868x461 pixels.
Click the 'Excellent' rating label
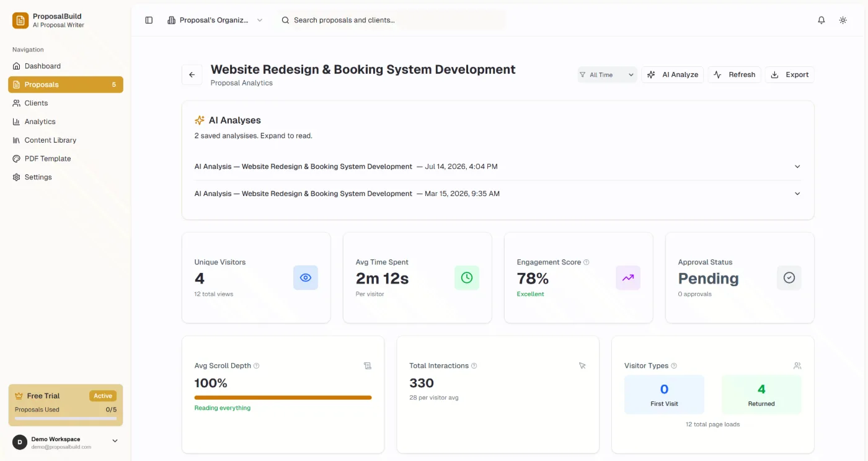point(531,294)
